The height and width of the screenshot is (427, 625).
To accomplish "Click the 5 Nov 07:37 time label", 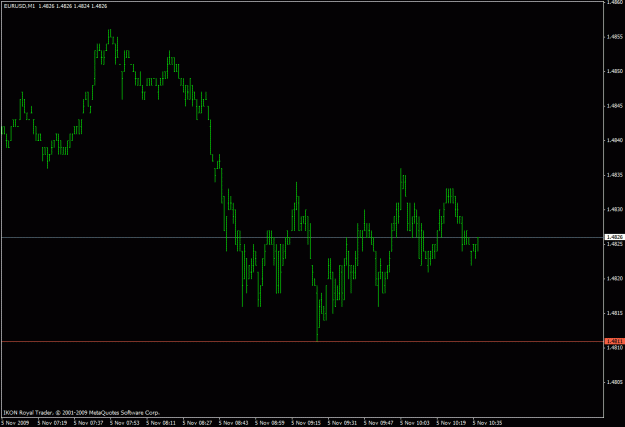I will point(88,423).
